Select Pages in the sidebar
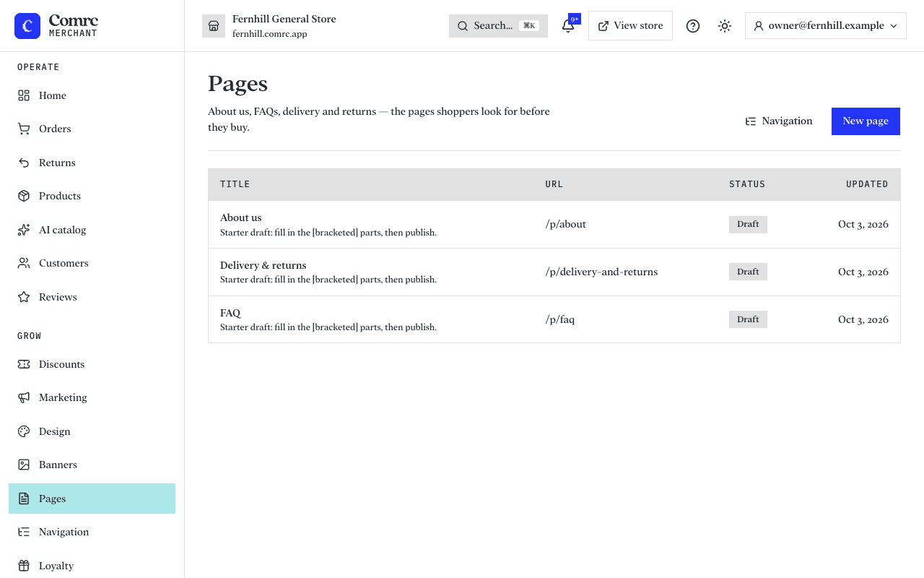The width and height of the screenshot is (924, 578). [92, 499]
